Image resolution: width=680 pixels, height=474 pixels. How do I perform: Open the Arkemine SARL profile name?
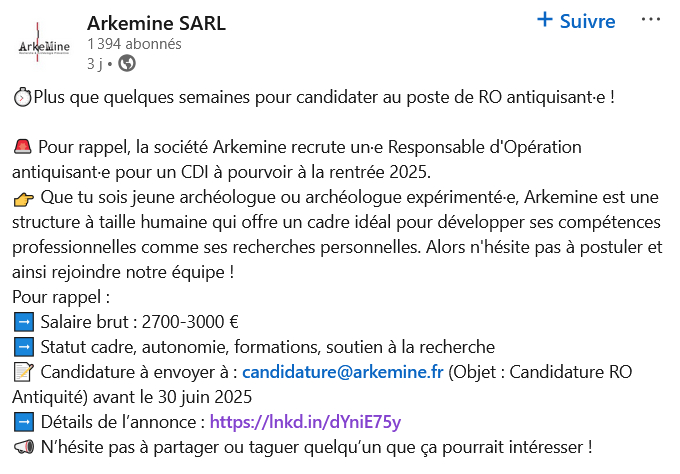click(156, 22)
